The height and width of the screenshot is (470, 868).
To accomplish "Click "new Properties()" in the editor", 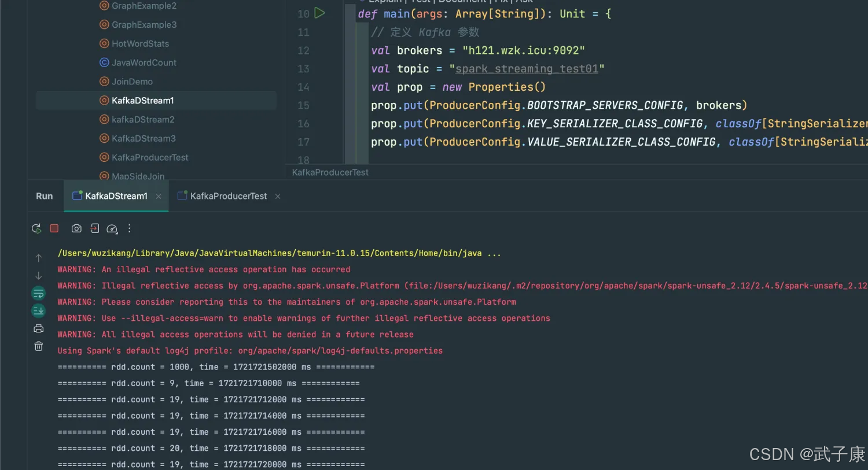I will (494, 87).
